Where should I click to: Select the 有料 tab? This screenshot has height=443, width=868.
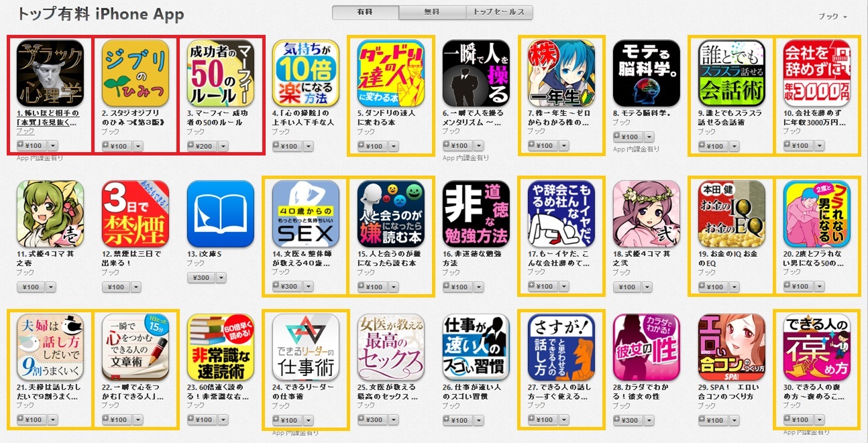pyautogui.click(x=366, y=12)
